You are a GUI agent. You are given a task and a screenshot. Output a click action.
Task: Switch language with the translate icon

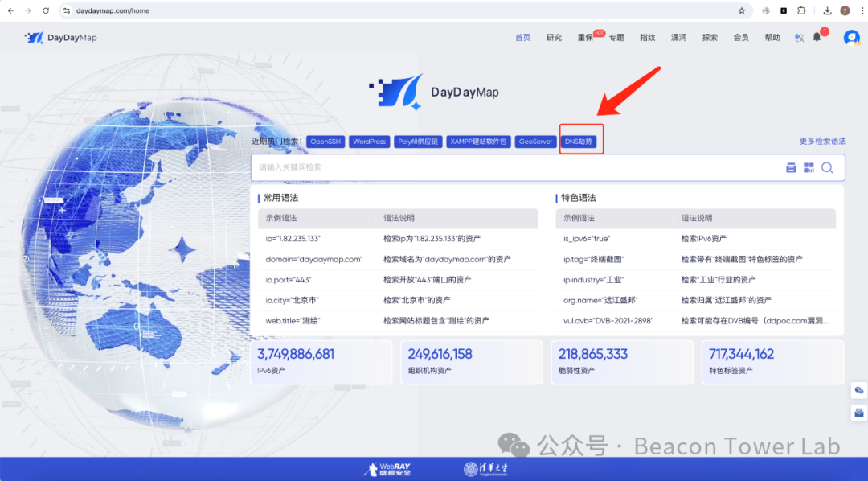[799, 38]
